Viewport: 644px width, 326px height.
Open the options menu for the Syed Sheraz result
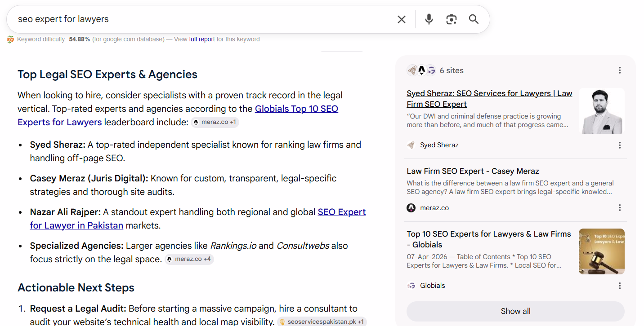pos(620,145)
